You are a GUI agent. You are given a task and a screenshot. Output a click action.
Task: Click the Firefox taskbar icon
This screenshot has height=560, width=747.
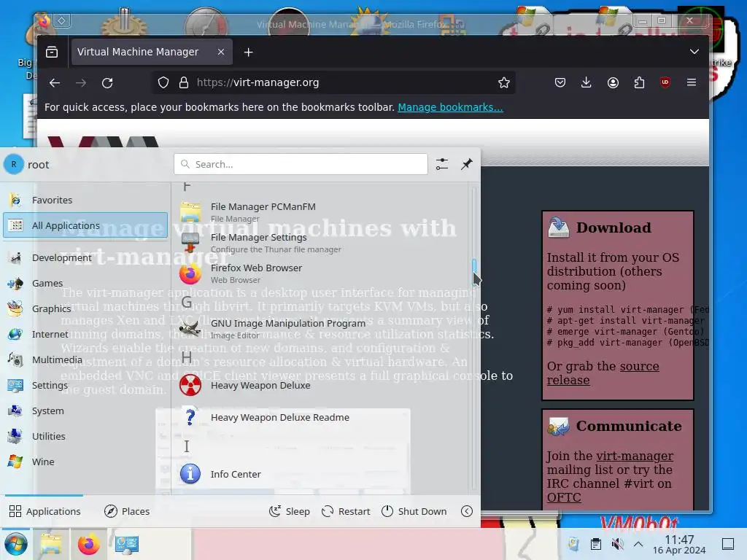click(x=88, y=544)
